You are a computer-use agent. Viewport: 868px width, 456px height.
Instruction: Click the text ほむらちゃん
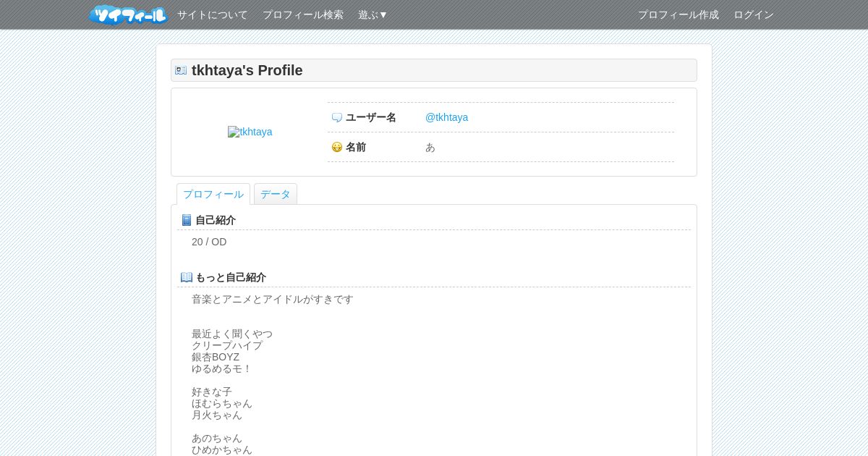click(x=222, y=403)
